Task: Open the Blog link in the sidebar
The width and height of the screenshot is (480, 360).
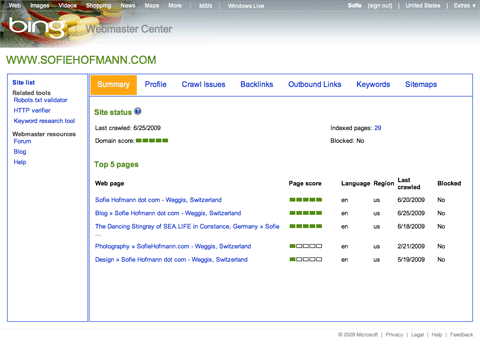Action: (20, 152)
